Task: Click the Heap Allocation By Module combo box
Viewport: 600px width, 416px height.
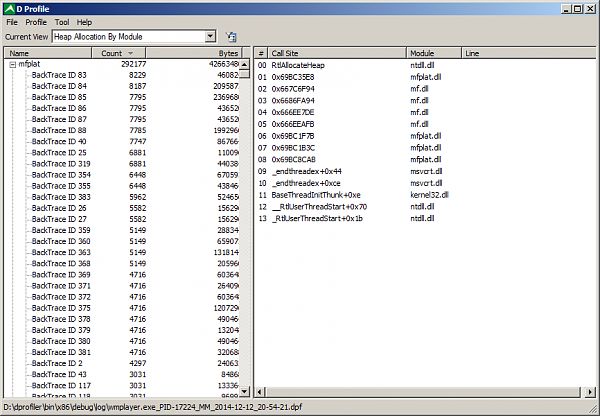Action: [134, 36]
